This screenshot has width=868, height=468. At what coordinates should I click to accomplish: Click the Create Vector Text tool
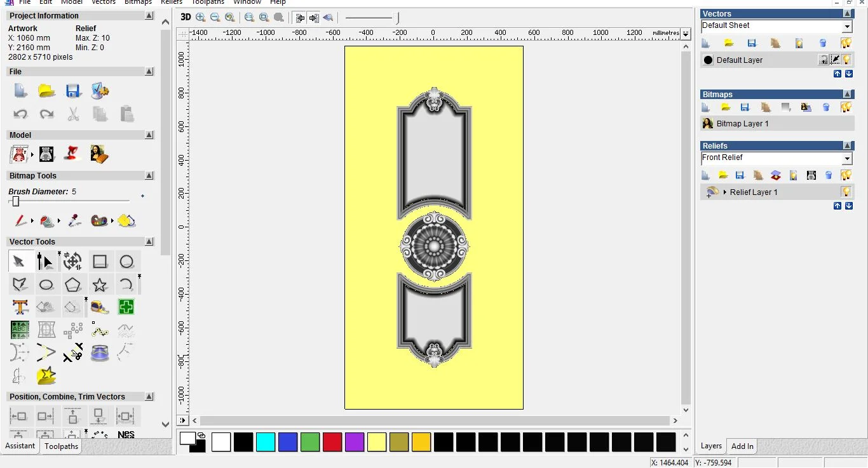click(x=20, y=307)
